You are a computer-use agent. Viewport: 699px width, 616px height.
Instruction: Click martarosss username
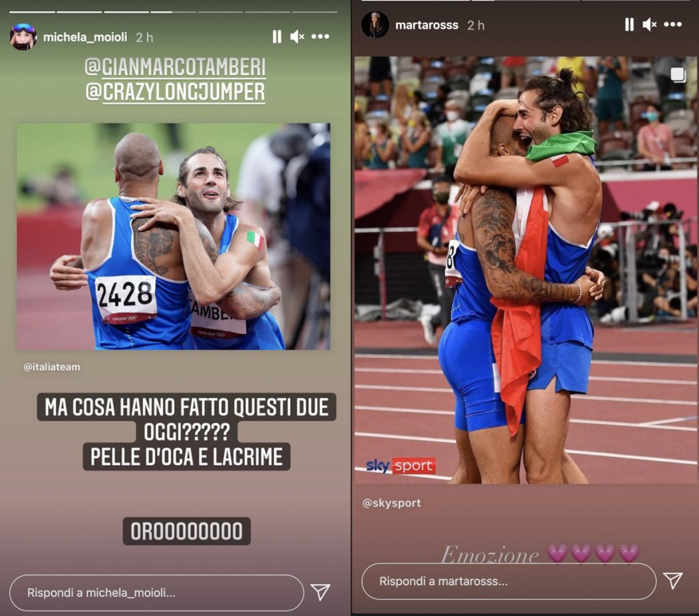coord(427,25)
